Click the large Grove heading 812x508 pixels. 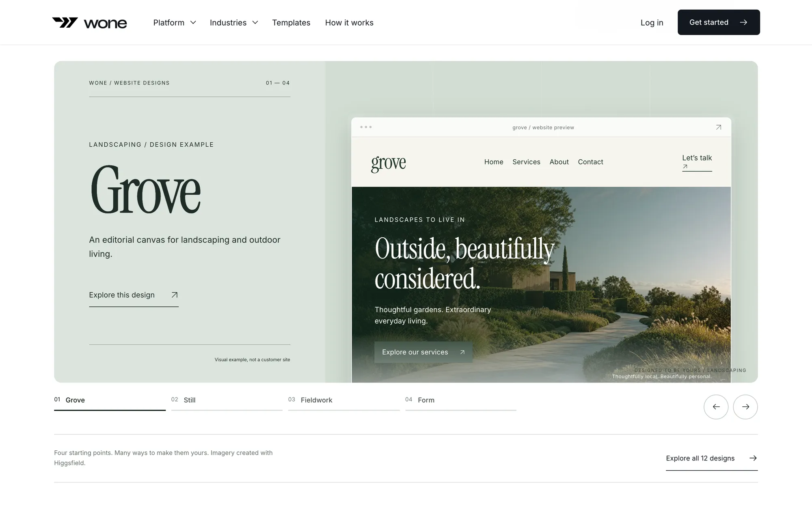(145, 189)
